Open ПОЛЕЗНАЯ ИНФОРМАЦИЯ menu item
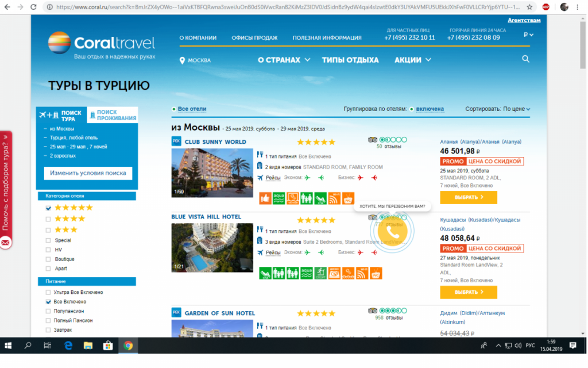 tap(327, 37)
